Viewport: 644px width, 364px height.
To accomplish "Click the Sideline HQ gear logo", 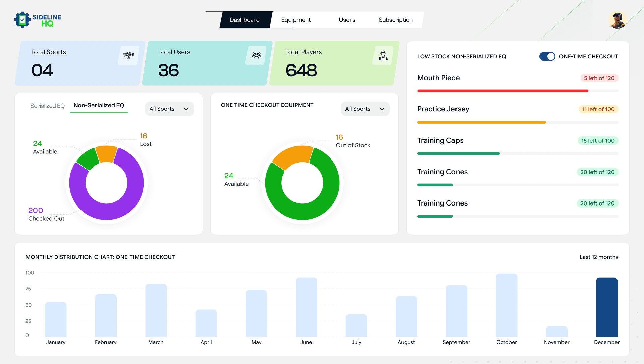I will [x=22, y=20].
